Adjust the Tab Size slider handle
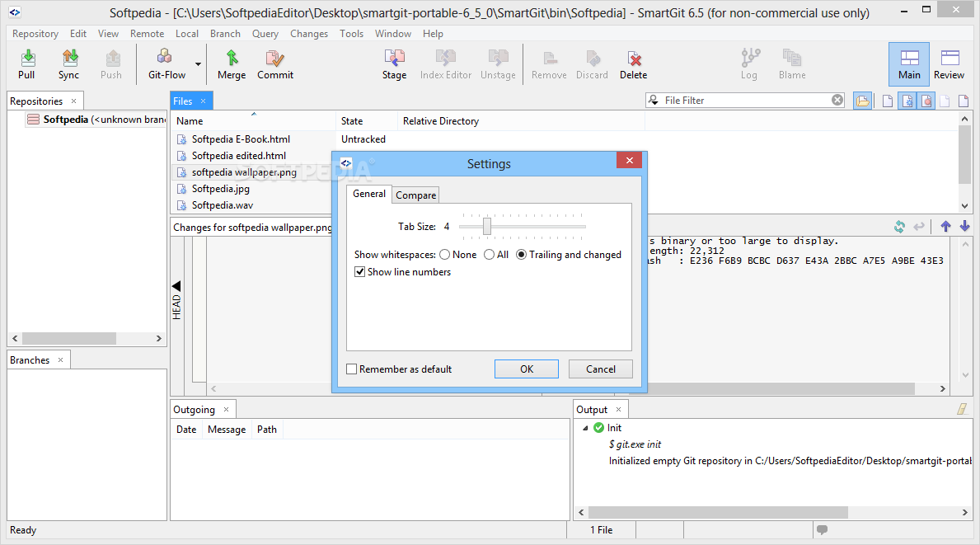980x545 pixels. 487,226
